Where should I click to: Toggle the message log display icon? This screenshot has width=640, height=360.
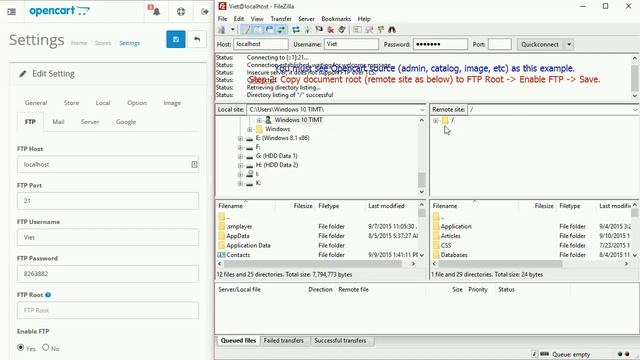(x=246, y=30)
